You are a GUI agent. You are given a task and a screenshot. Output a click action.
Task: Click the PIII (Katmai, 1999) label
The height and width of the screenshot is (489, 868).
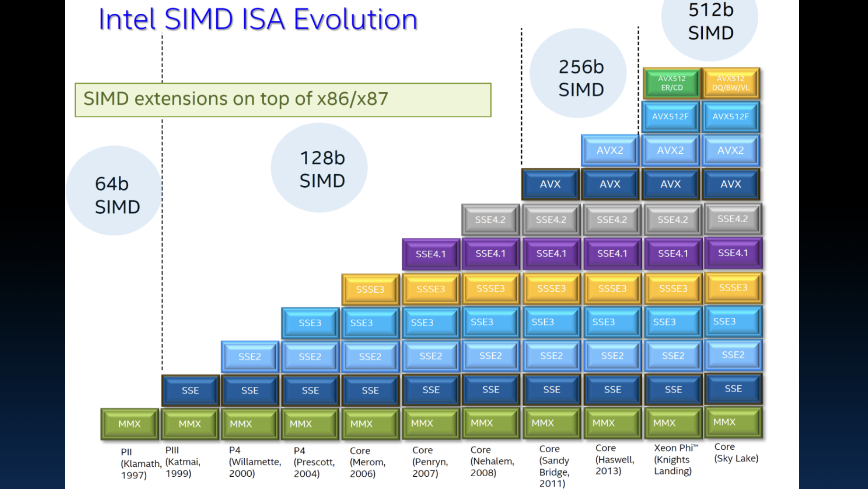(x=183, y=462)
